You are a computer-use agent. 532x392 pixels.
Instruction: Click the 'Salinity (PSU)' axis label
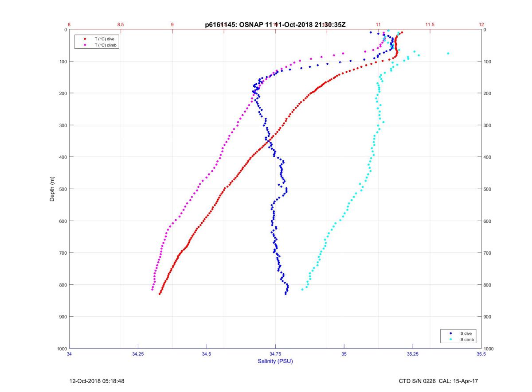[x=275, y=361]
